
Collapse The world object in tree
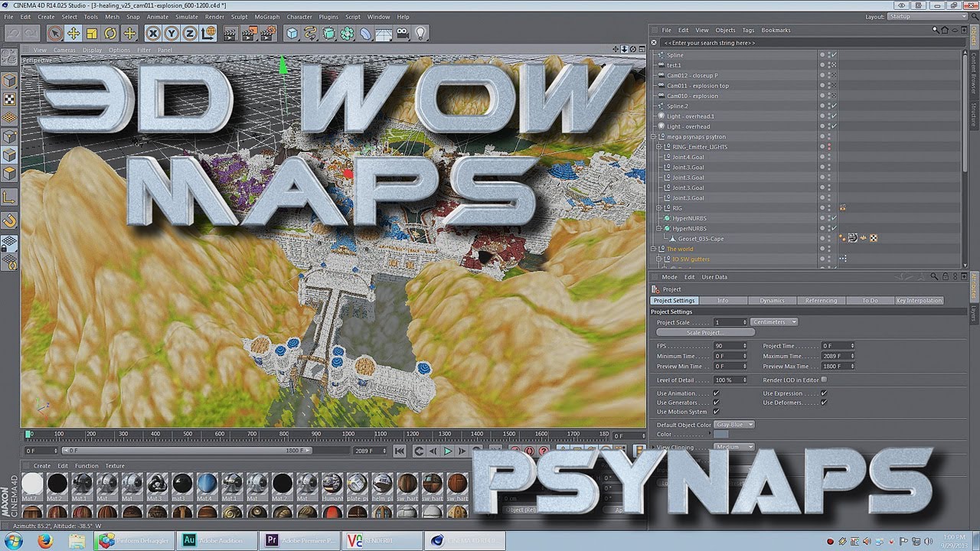pyautogui.click(x=654, y=249)
